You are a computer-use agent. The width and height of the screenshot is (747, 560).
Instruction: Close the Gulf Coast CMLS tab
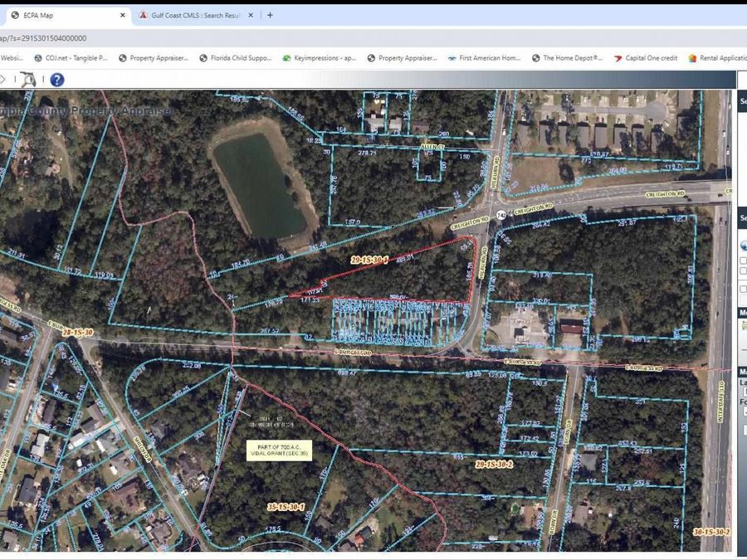256,15
